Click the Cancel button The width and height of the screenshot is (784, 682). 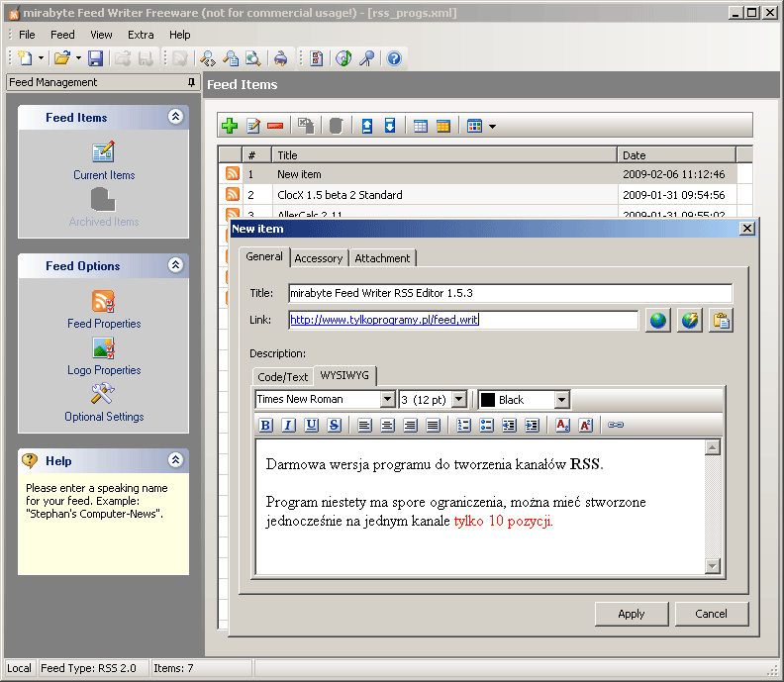[712, 614]
